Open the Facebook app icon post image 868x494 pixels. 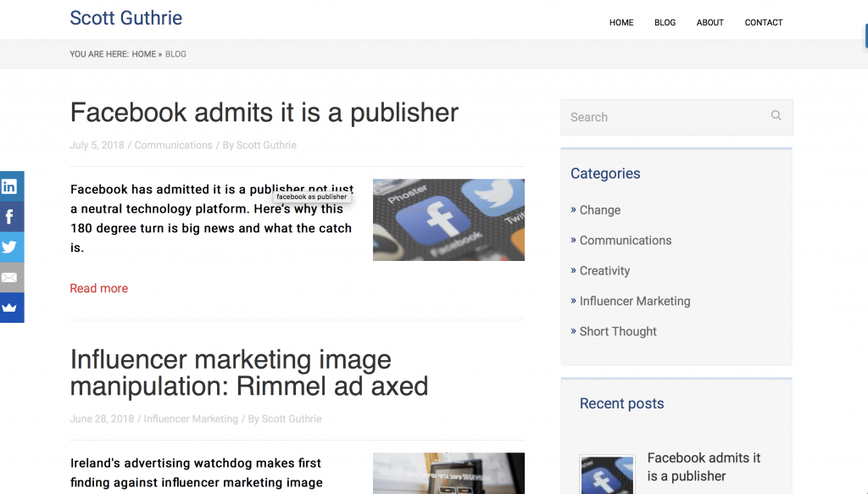click(448, 219)
